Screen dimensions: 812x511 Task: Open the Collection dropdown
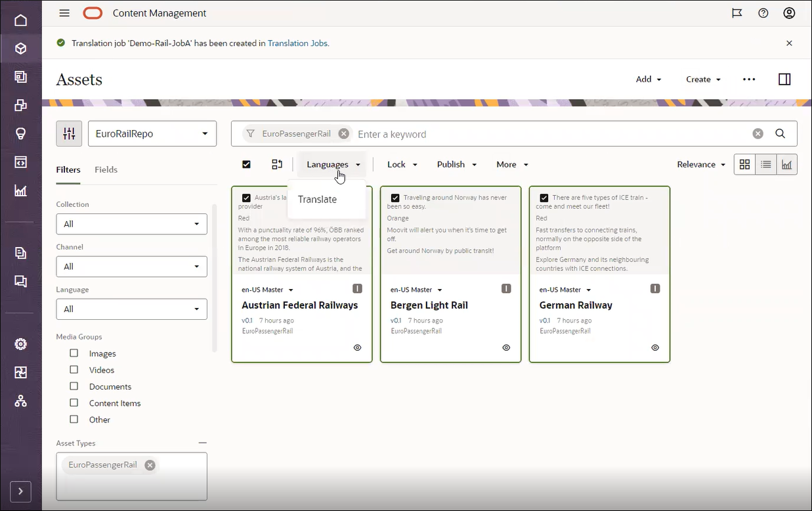(131, 224)
